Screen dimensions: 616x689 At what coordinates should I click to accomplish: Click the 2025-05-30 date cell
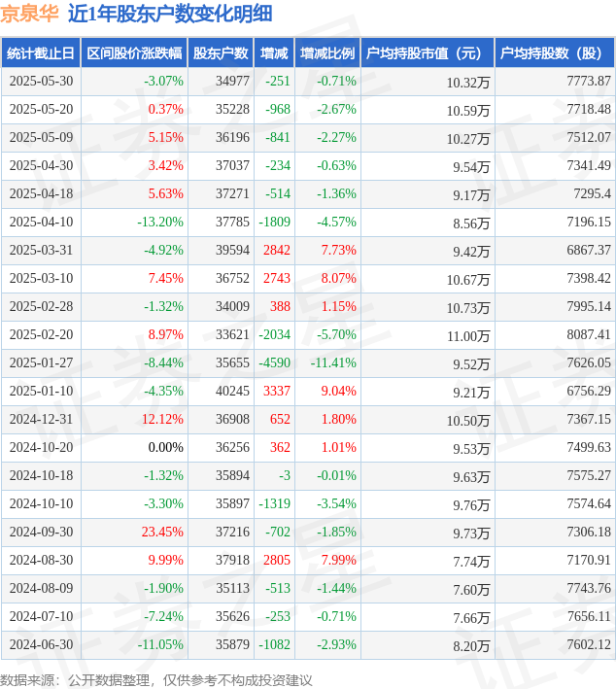coord(41,82)
